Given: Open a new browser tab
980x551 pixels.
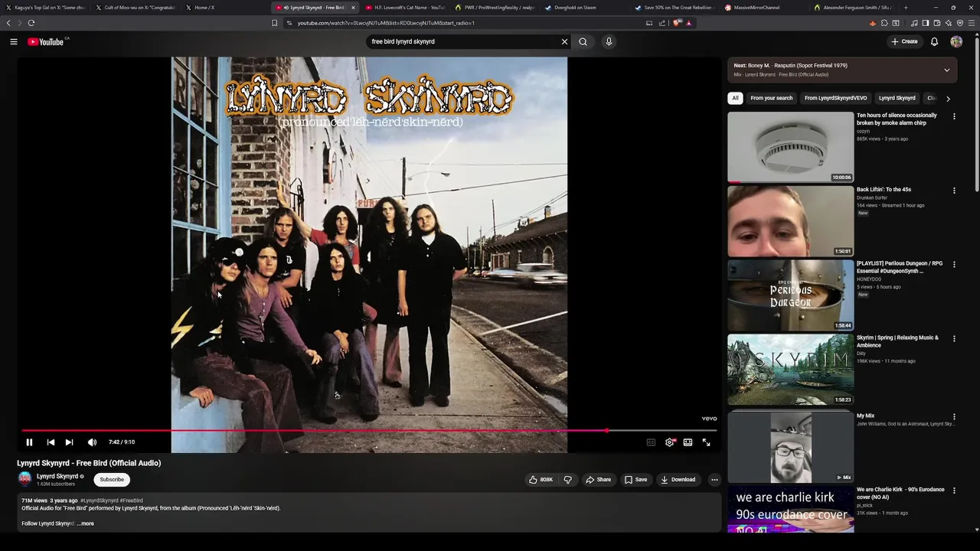Looking at the screenshot, I should point(906,8).
